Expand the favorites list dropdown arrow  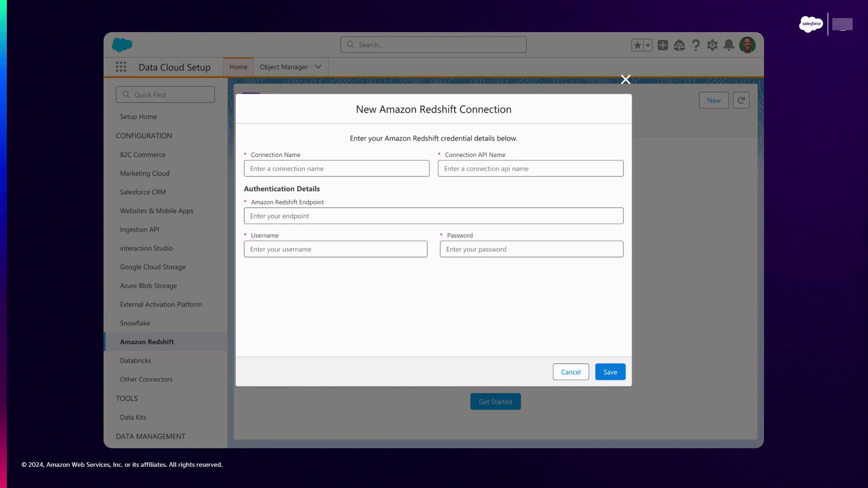648,45
